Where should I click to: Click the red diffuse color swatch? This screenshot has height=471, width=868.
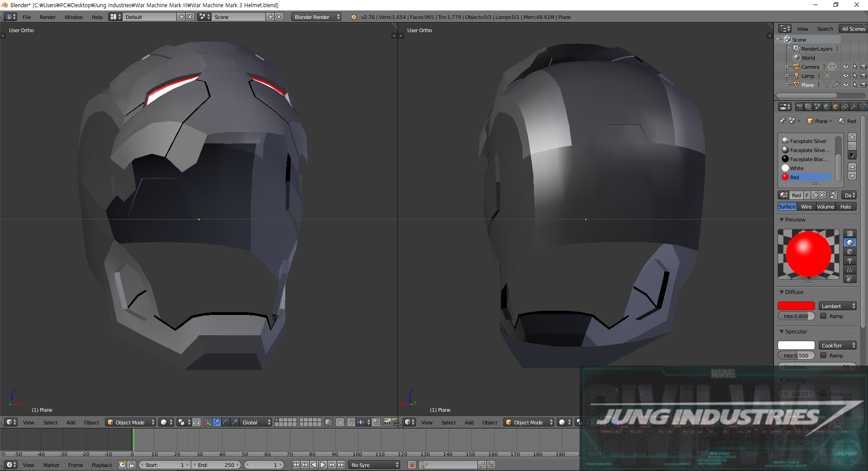pos(796,306)
